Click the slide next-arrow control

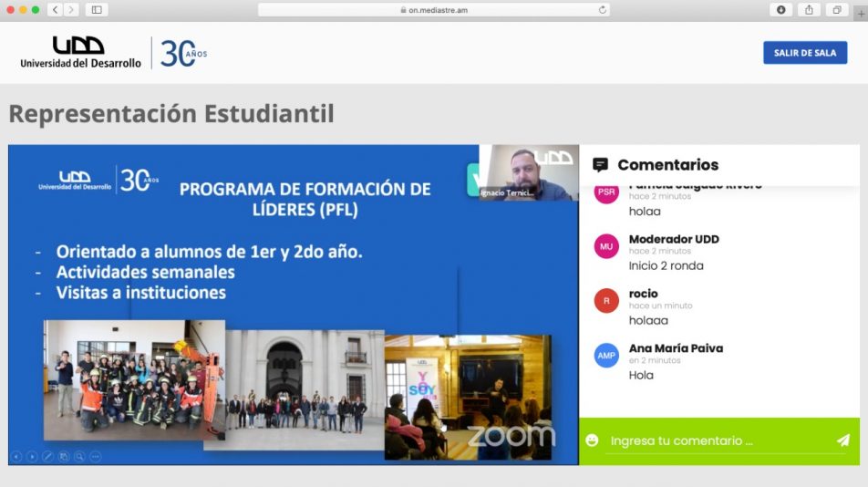point(32,457)
